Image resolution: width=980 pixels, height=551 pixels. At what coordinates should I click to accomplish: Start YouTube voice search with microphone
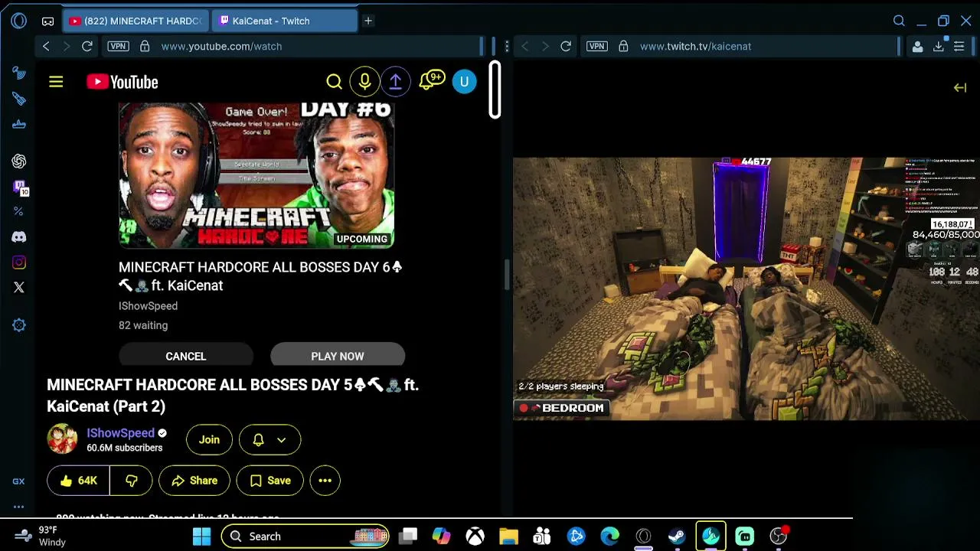[364, 81]
